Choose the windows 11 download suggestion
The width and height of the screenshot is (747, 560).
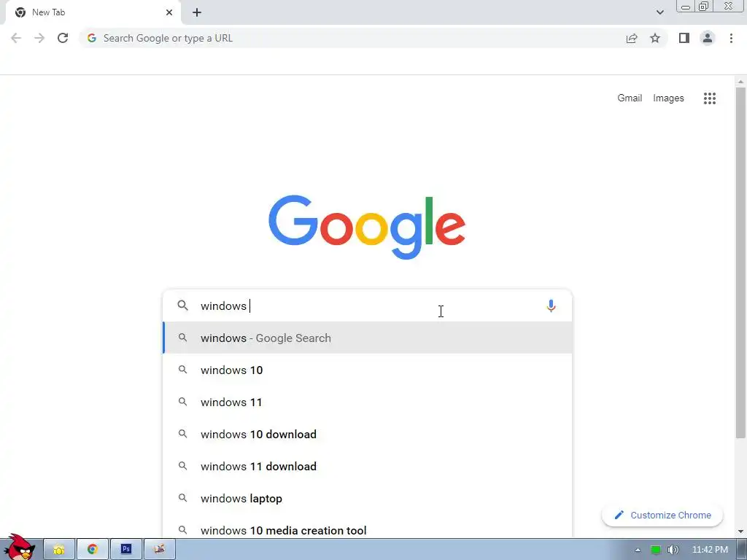(368, 466)
